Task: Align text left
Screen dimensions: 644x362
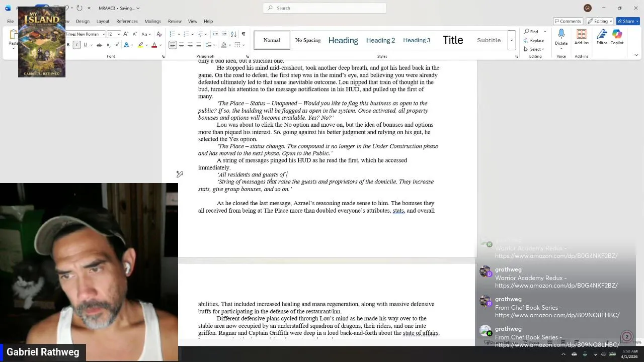Action: tap(173, 45)
